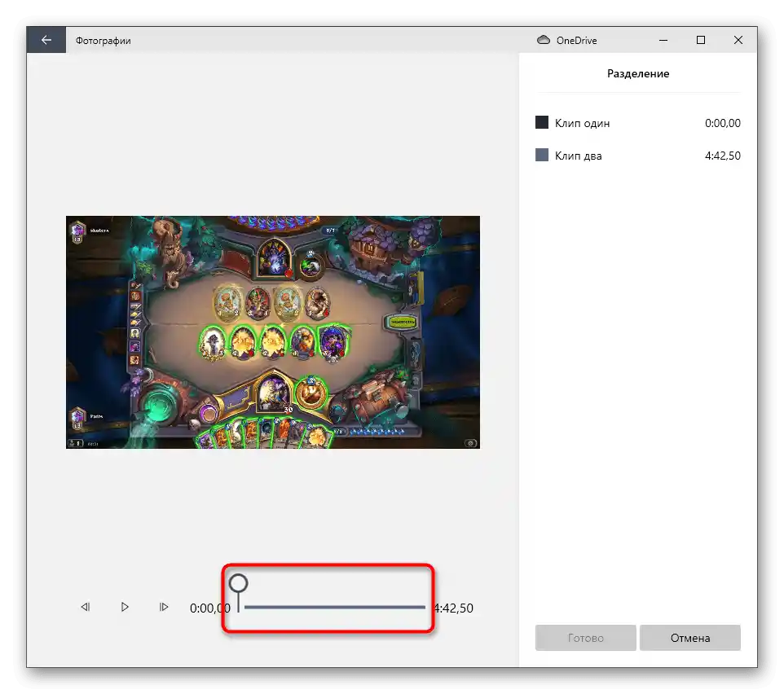The width and height of the screenshot is (784, 694).
Task: Click the Клип два color swatch
Action: (542, 155)
